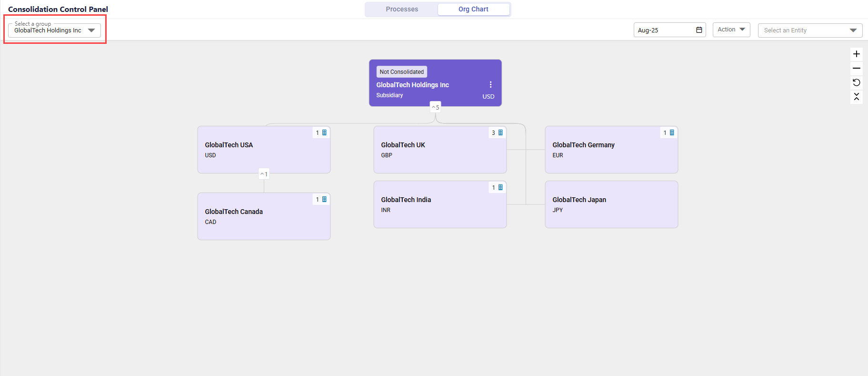868x376 pixels.
Task: Click building icon on GlobalTech India card
Action: click(500, 187)
